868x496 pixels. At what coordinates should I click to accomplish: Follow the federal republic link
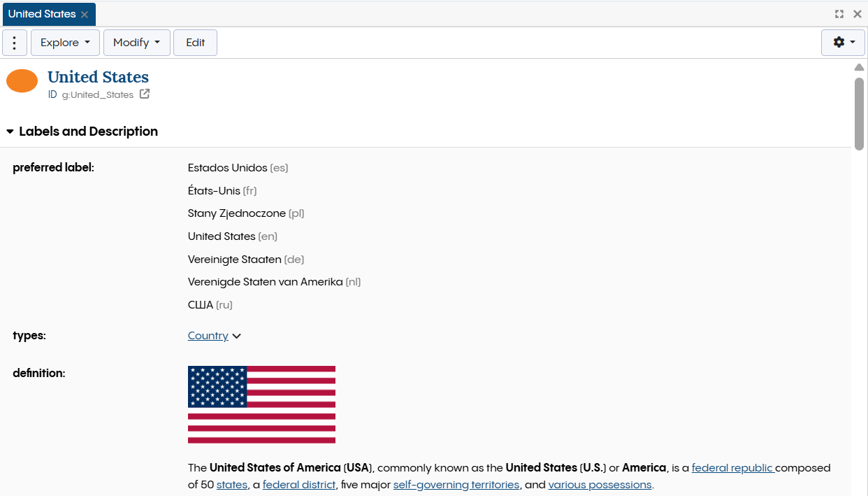coord(732,468)
